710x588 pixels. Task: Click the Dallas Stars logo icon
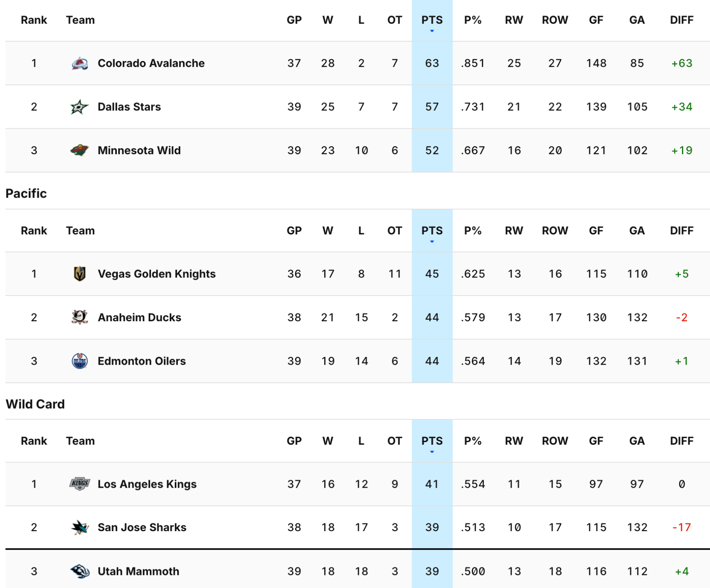(79, 107)
